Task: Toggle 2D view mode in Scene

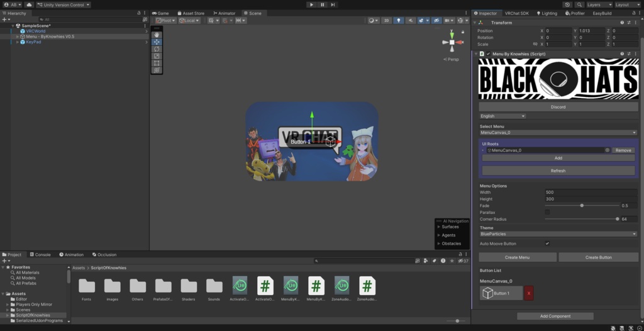Action: coord(386,20)
